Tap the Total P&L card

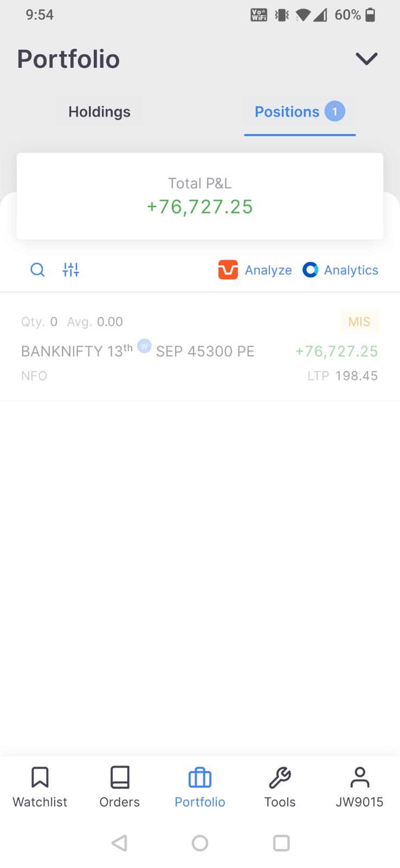coord(200,196)
